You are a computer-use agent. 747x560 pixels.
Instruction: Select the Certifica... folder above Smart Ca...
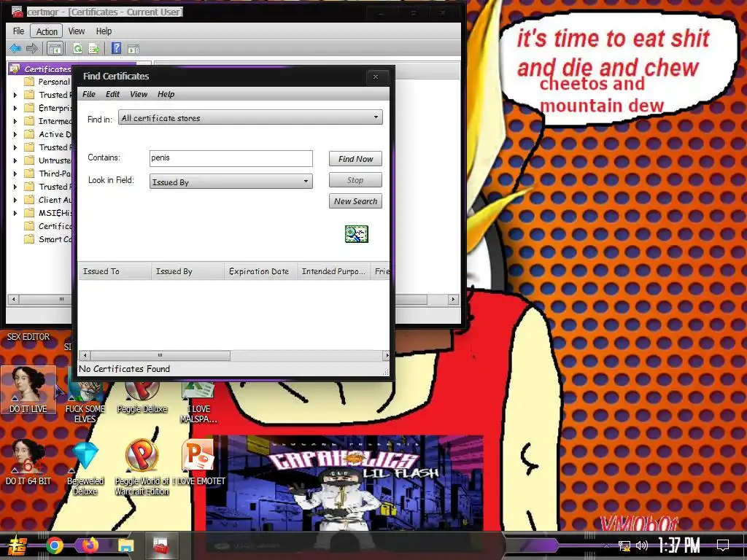coord(48,226)
